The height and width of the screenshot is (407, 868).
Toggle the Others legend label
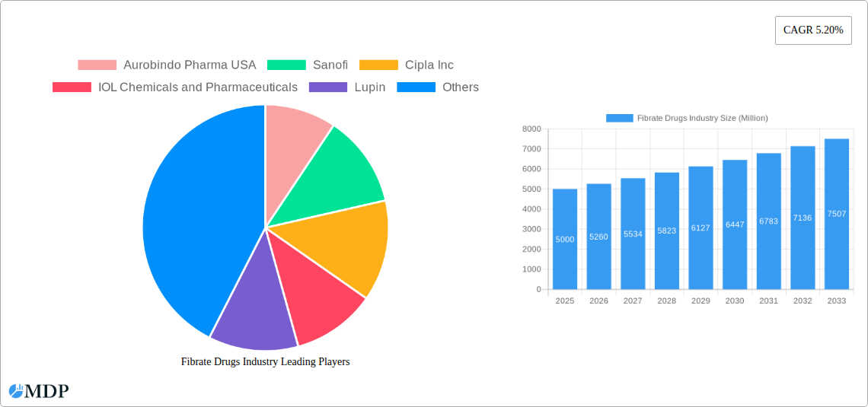pyautogui.click(x=461, y=87)
